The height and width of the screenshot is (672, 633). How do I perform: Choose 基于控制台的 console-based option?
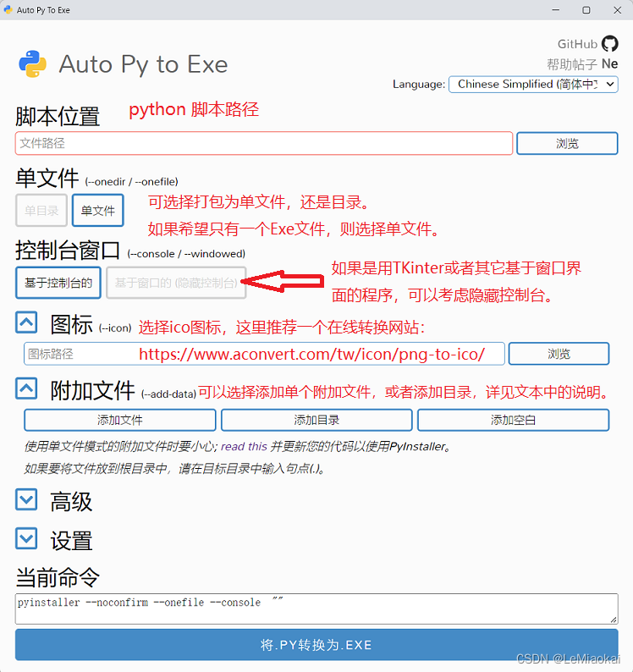pos(58,283)
